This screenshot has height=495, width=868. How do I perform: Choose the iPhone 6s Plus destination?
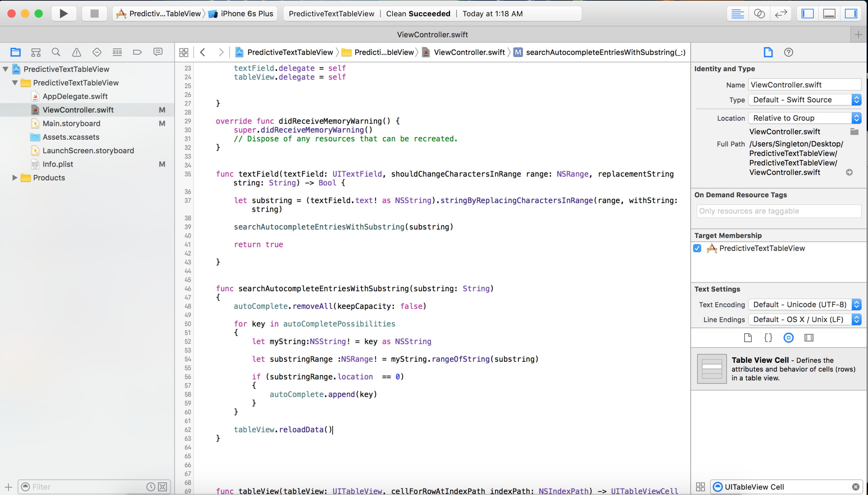click(241, 14)
